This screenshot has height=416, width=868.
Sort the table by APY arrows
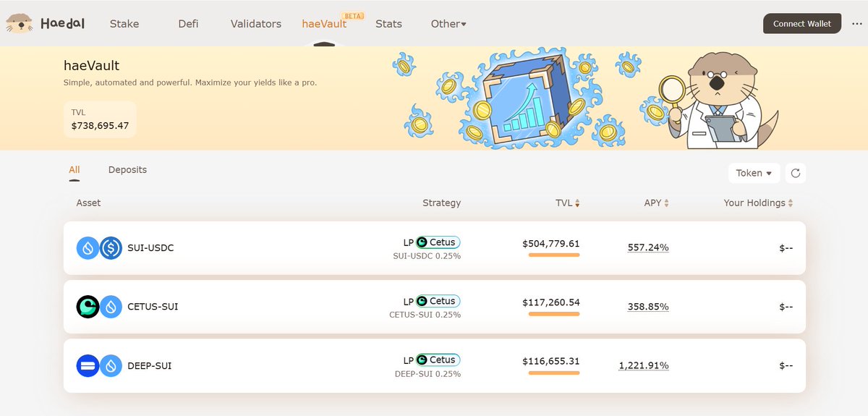coord(666,203)
